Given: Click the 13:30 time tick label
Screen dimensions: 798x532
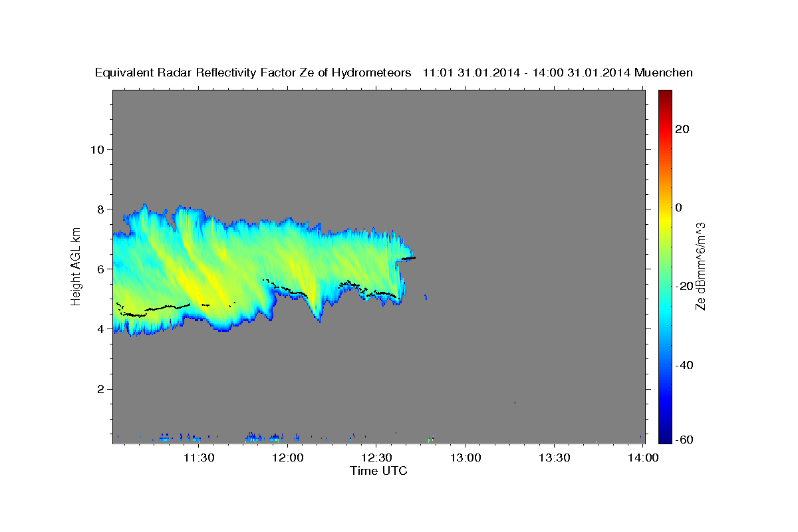Looking at the screenshot, I should tap(554, 458).
